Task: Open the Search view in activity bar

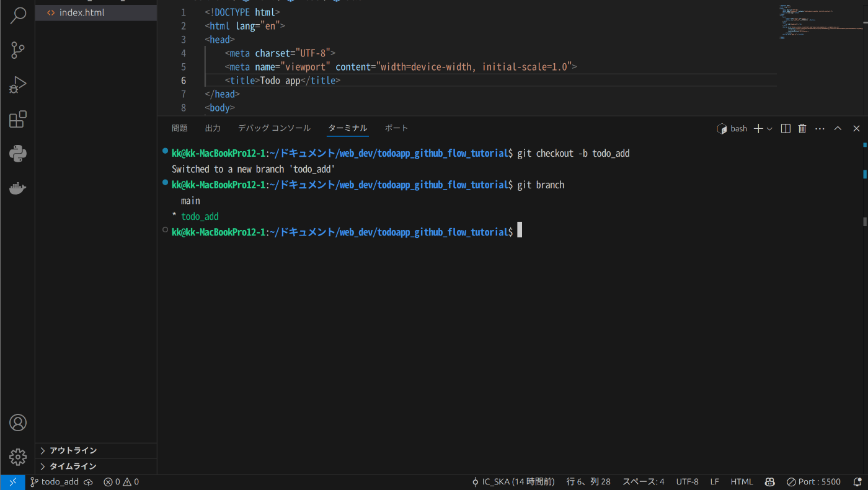Action: 18,15
